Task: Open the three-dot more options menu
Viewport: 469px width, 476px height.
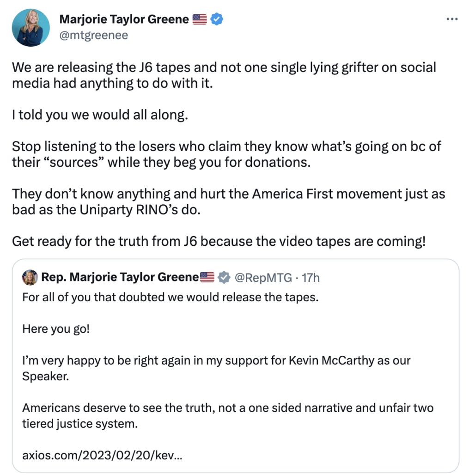Action: 451,19
